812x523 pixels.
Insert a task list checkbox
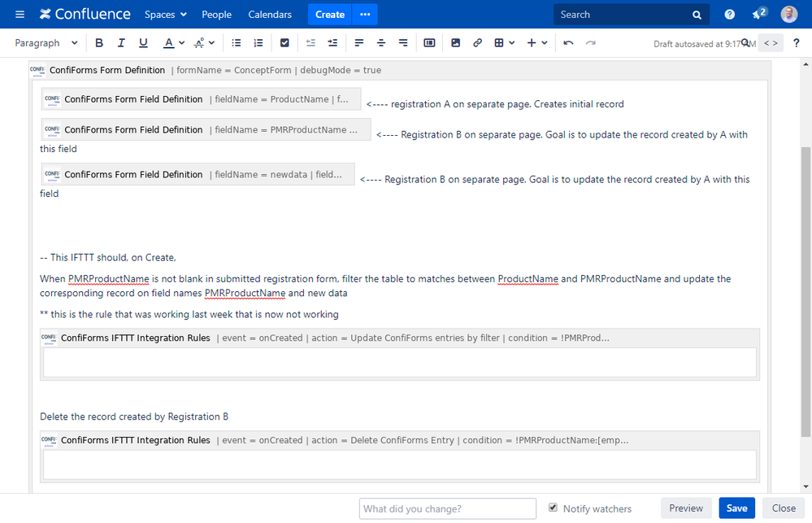284,43
